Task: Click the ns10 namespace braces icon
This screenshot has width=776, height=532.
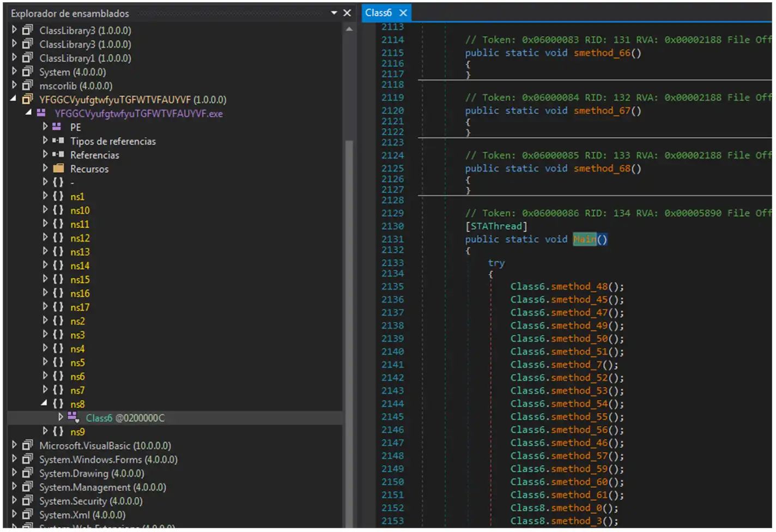Action: (x=58, y=210)
